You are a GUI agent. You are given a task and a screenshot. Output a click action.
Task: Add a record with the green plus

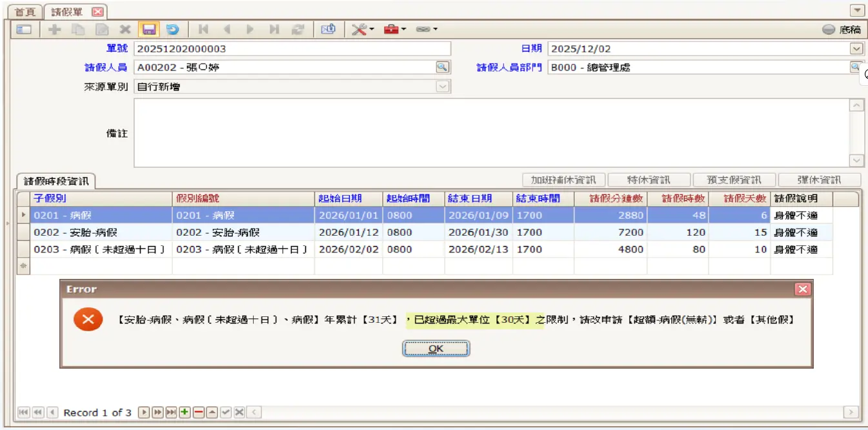185,413
